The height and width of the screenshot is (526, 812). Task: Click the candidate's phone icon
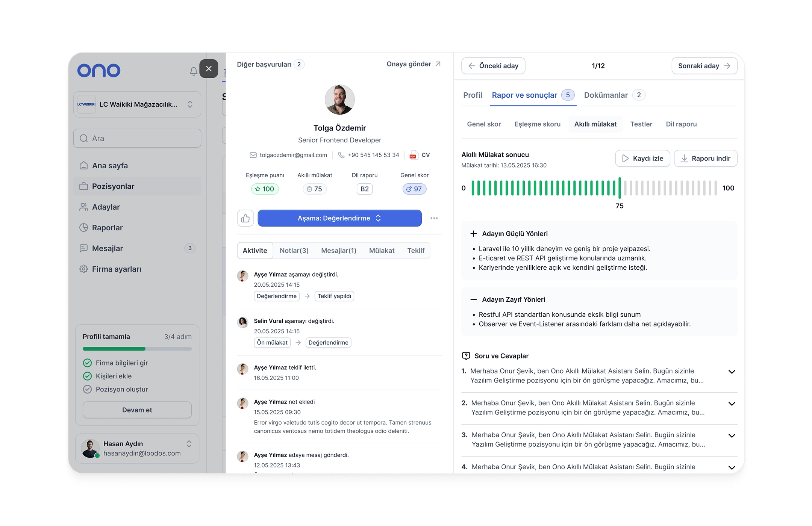click(341, 155)
